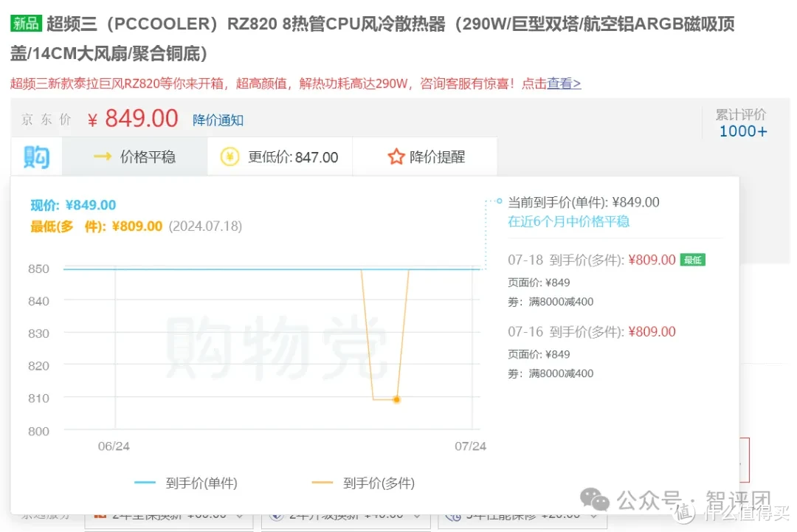Click the yellow yen coin icon
The image size is (797, 532).
(230, 156)
